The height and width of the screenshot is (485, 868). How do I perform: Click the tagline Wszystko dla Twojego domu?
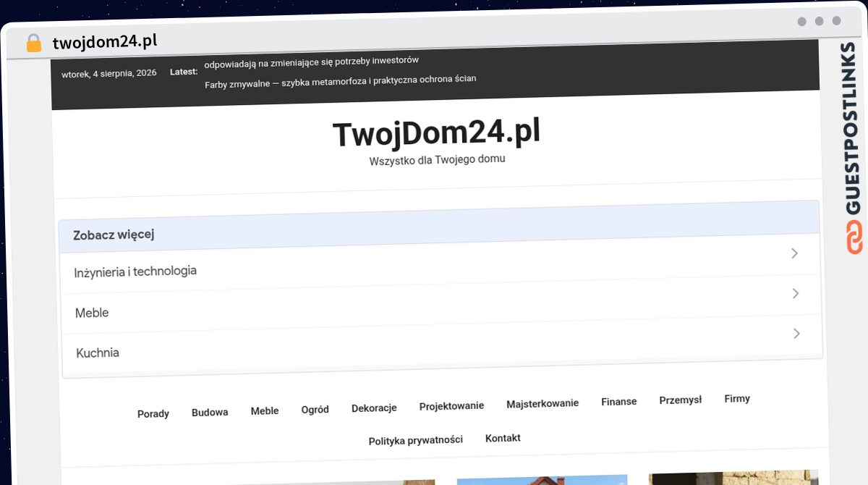pos(438,159)
